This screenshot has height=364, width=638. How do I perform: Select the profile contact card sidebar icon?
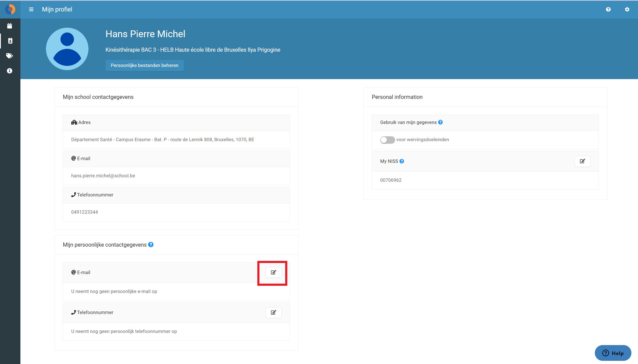pyautogui.click(x=10, y=41)
